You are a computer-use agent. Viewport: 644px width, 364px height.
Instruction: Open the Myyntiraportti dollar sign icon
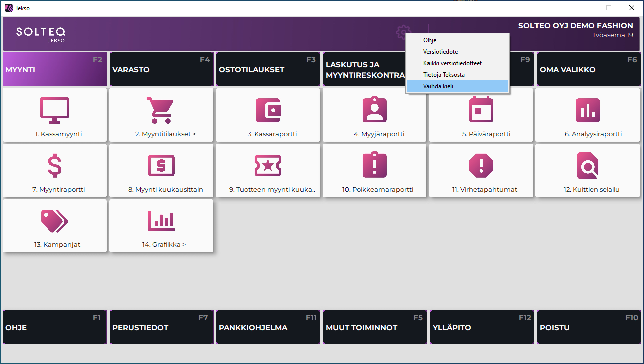(x=55, y=166)
